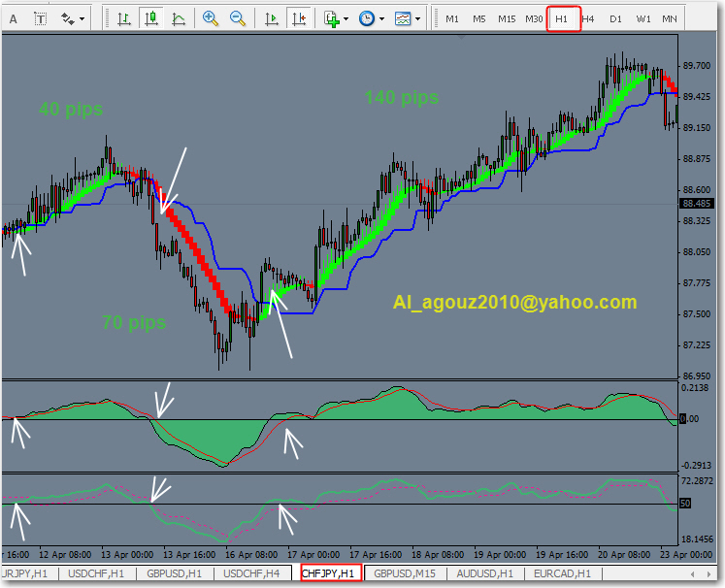The image size is (725, 588).
Task: Click the '140 pips' chart label
Action: pyautogui.click(x=402, y=98)
